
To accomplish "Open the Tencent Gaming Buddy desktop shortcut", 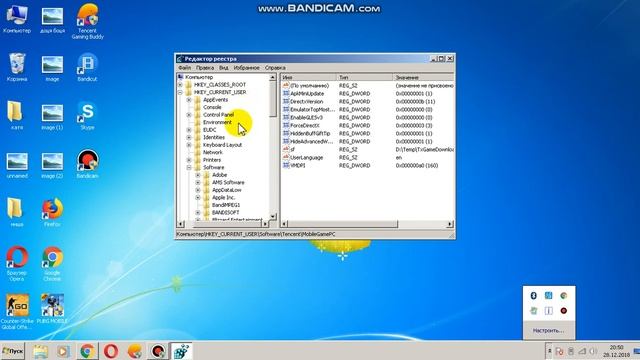I will pos(87,21).
